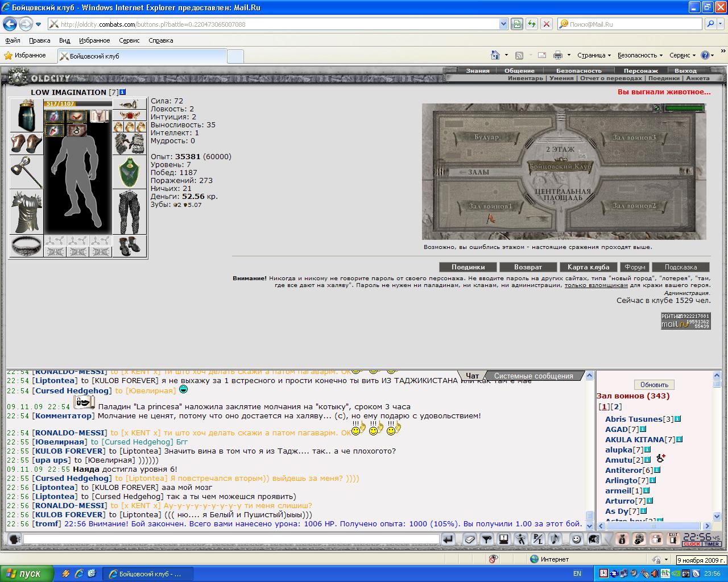Click the belt equipment slot
The image size is (728, 582).
tap(26, 246)
